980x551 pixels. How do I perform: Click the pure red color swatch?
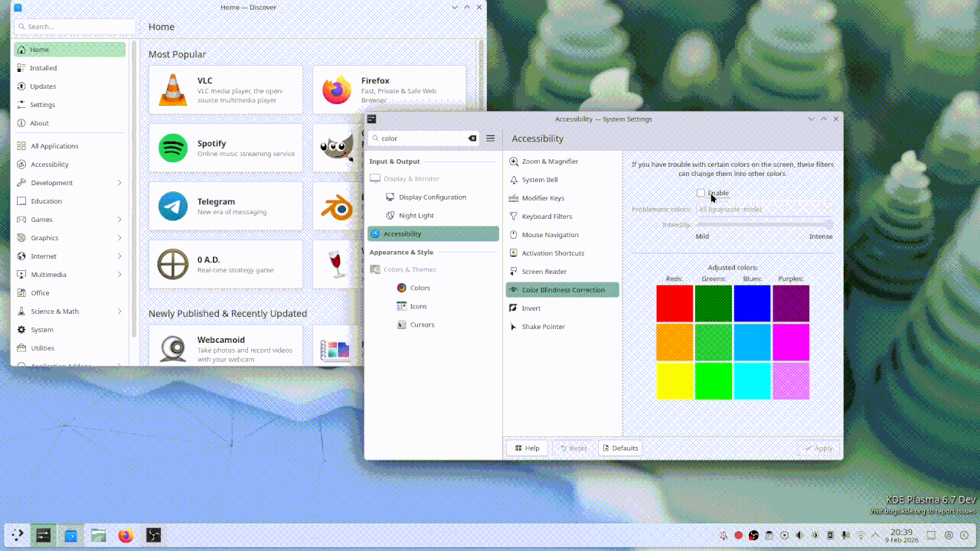(x=675, y=304)
